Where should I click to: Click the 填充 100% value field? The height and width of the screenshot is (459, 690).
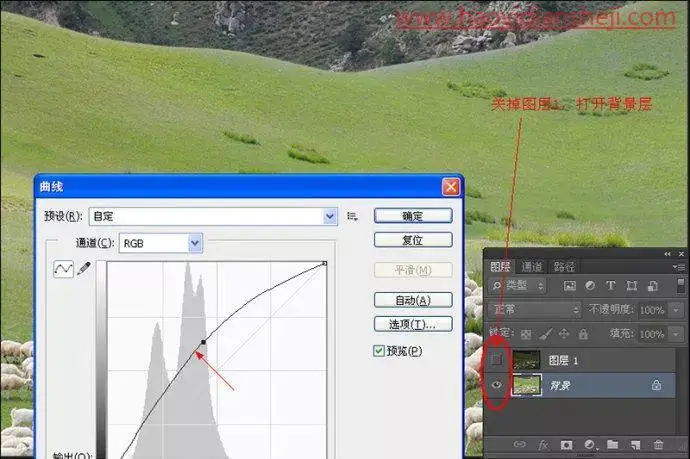(x=653, y=334)
